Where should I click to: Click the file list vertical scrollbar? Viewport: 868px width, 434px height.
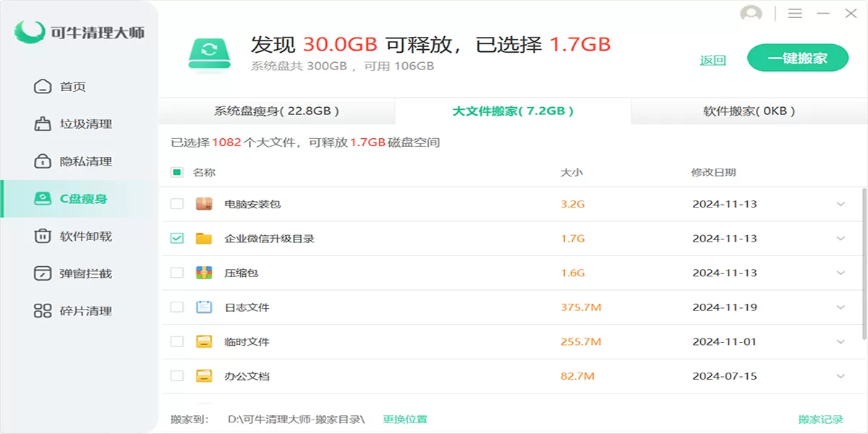coord(864,264)
